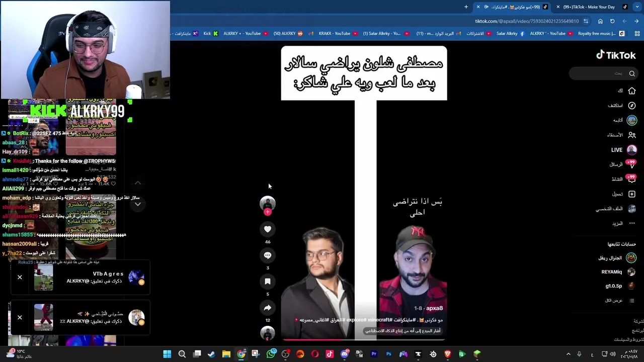The height and width of the screenshot is (362, 644).
Task: Click the TikTok logo
Action: point(616,55)
